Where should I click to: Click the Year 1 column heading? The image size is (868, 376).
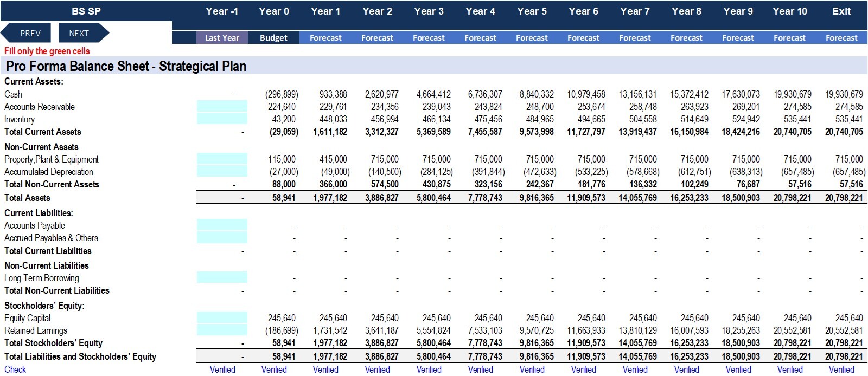[x=325, y=11]
